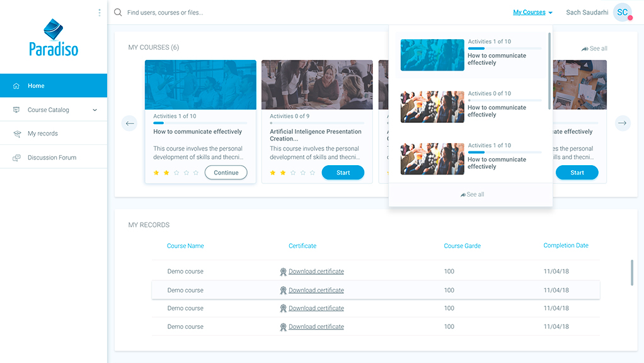644x363 pixels.
Task: Click the My Records table scrollbar
Action: pyautogui.click(x=631, y=272)
